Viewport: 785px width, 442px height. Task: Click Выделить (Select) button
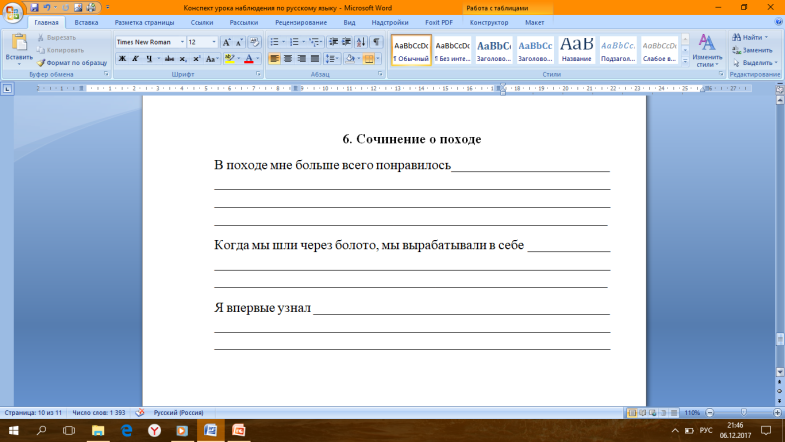(754, 63)
